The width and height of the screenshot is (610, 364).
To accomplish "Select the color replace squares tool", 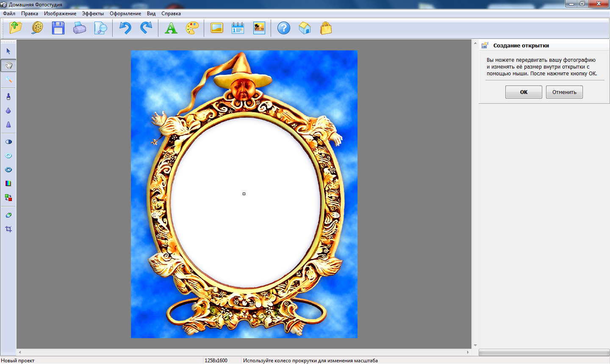I will point(8,198).
